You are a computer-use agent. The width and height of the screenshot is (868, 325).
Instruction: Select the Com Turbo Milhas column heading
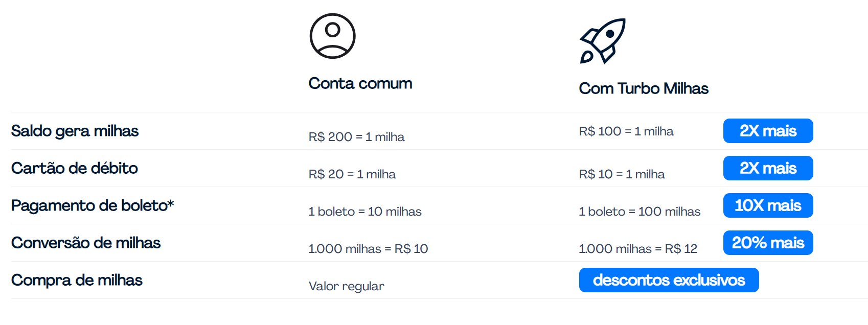tap(644, 88)
